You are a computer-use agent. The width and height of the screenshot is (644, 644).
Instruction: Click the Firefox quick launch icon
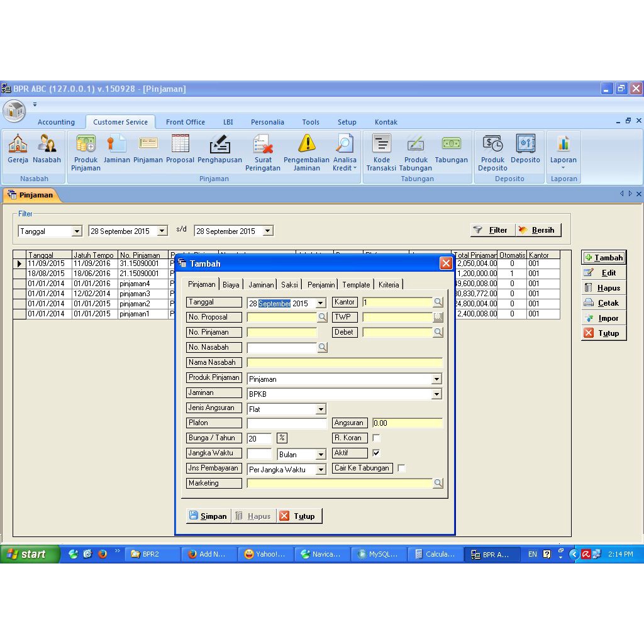click(103, 554)
